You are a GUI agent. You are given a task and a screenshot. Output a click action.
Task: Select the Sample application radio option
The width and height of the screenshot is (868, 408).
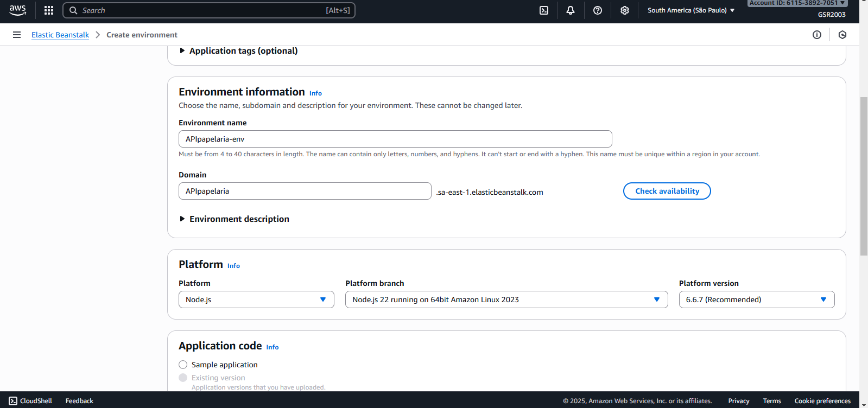(x=183, y=365)
